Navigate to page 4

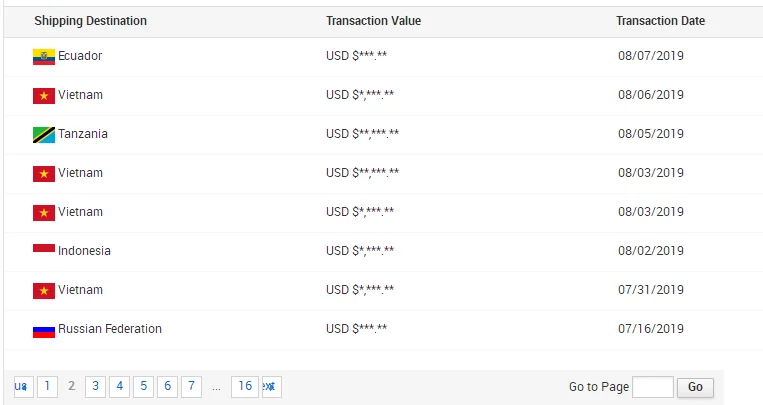point(119,386)
